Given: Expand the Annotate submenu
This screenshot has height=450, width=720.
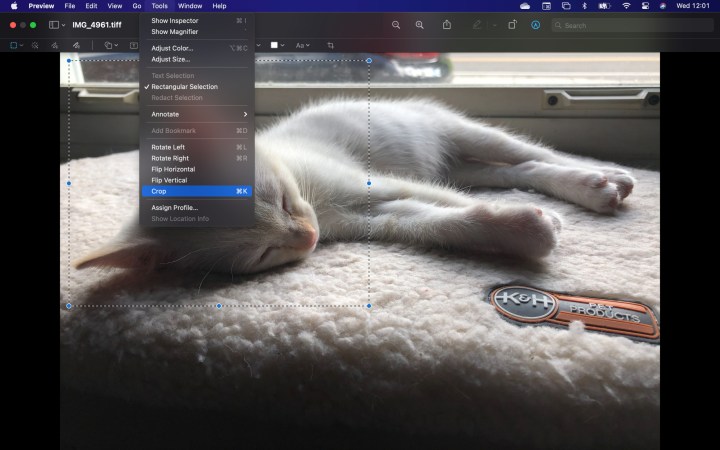Looking at the screenshot, I should (197, 114).
